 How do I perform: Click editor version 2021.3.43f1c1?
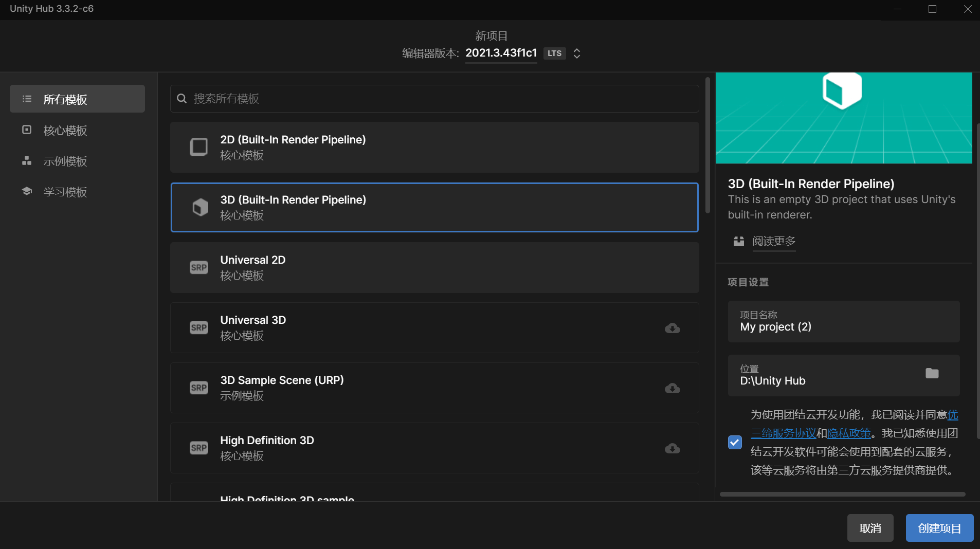(501, 53)
